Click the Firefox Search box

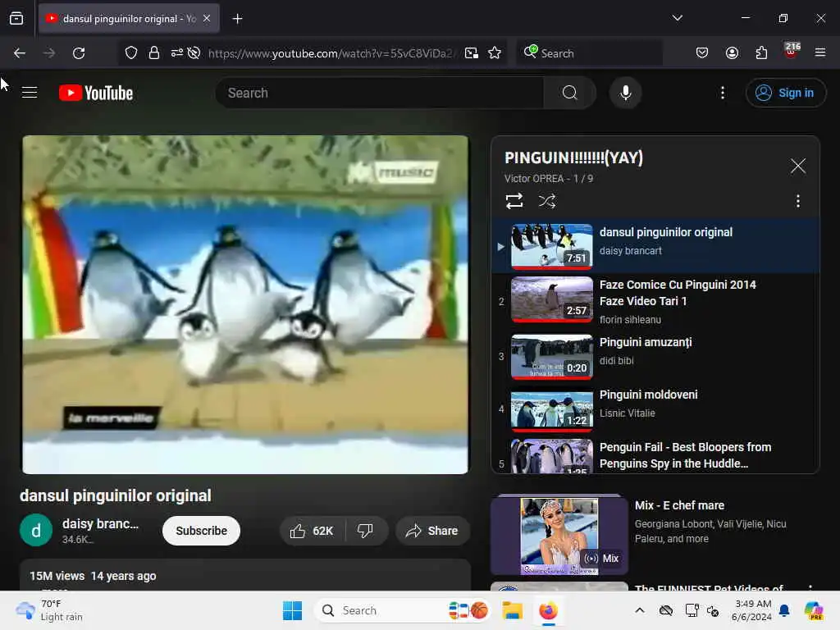[589, 53]
